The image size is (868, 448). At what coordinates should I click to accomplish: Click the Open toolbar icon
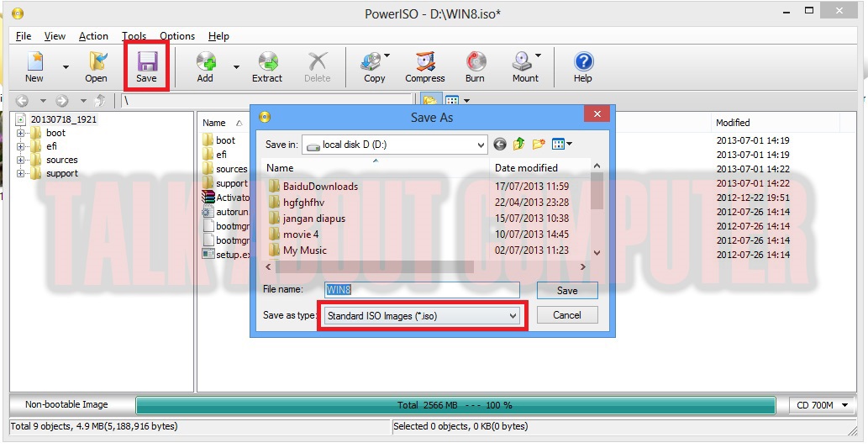pyautogui.click(x=97, y=67)
